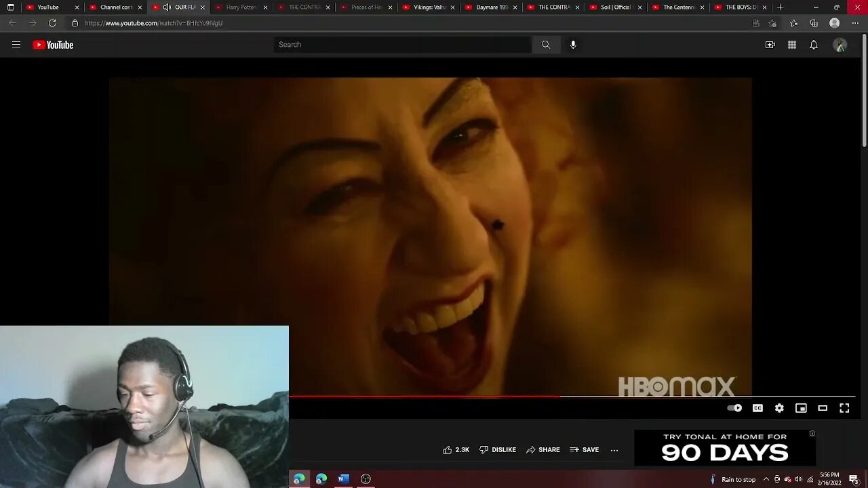Add this page to favorites
This screenshot has height=488, width=868.
coord(772,23)
